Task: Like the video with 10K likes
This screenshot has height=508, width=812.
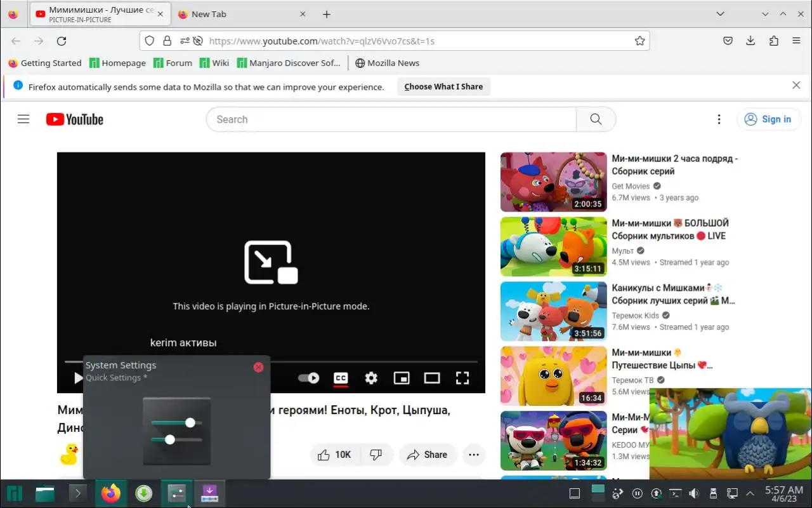Action: (334, 455)
